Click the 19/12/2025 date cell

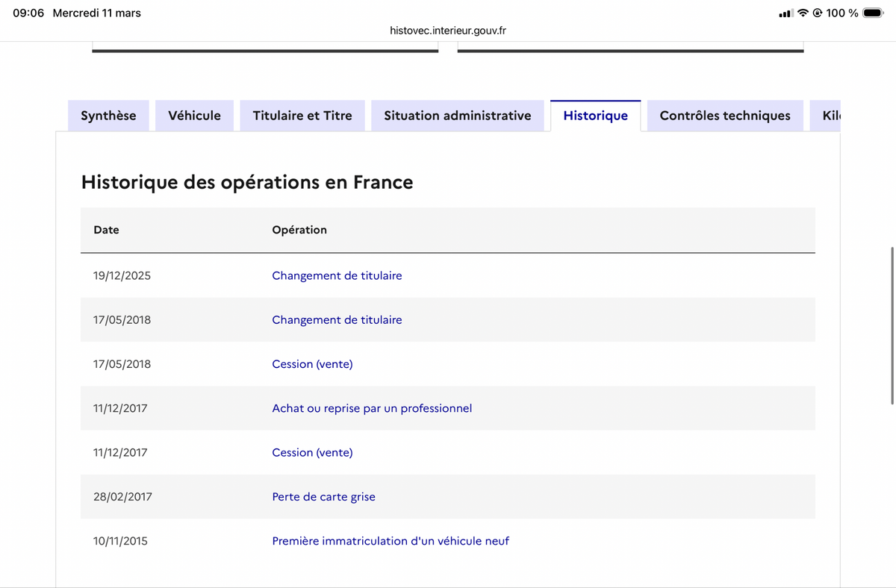pyautogui.click(x=122, y=275)
